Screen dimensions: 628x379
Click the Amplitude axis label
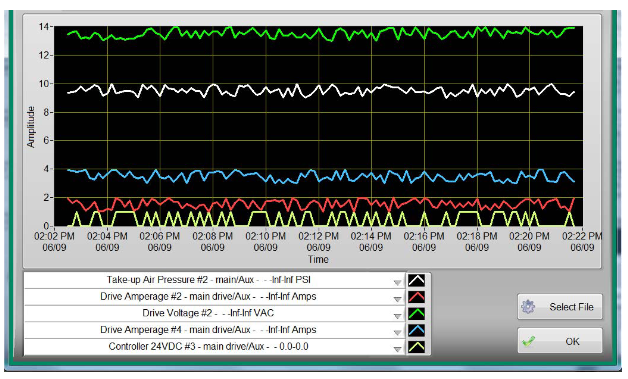point(31,127)
